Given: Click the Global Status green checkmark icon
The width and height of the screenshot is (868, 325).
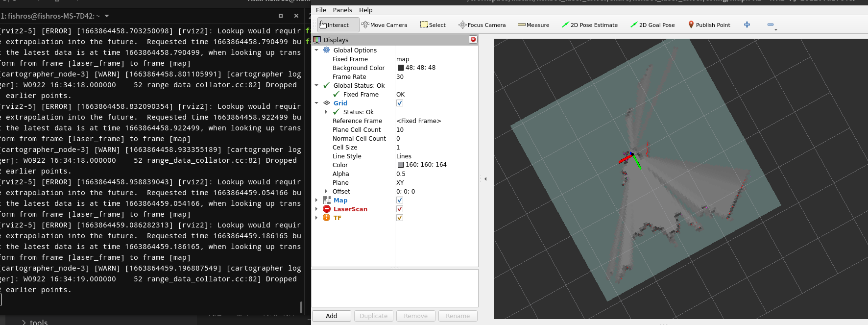Looking at the screenshot, I should (x=327, y=85).
